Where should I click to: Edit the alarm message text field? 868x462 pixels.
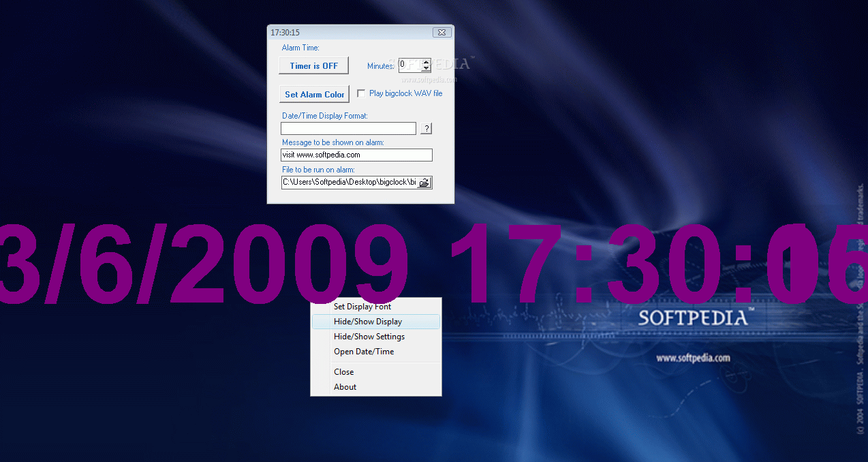(356, 155)
